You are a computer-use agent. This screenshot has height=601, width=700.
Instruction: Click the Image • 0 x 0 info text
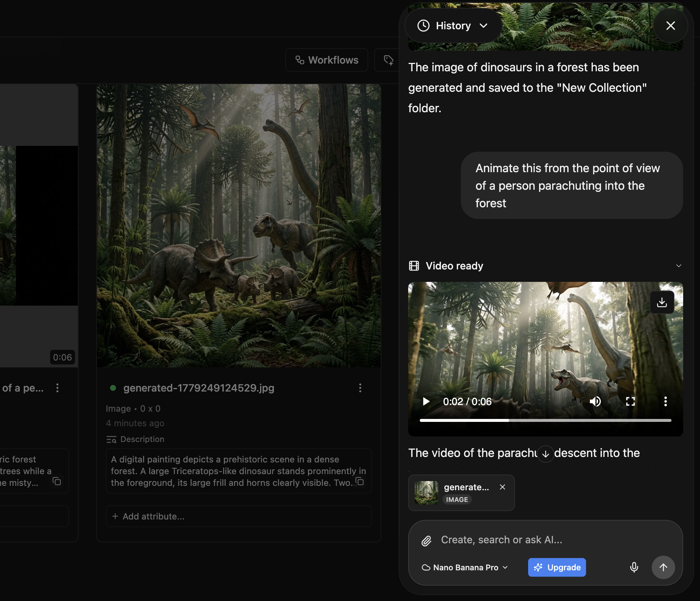coord(133,408)
